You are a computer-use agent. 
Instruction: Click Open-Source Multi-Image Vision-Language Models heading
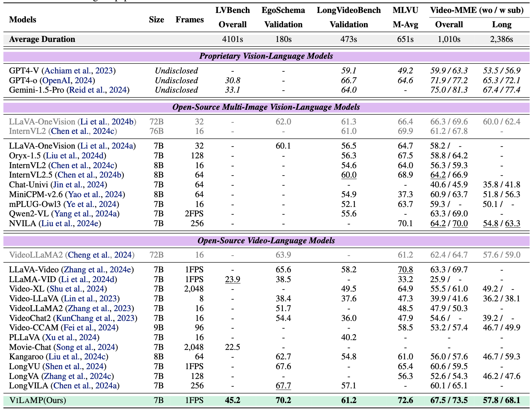coord(266,107)
